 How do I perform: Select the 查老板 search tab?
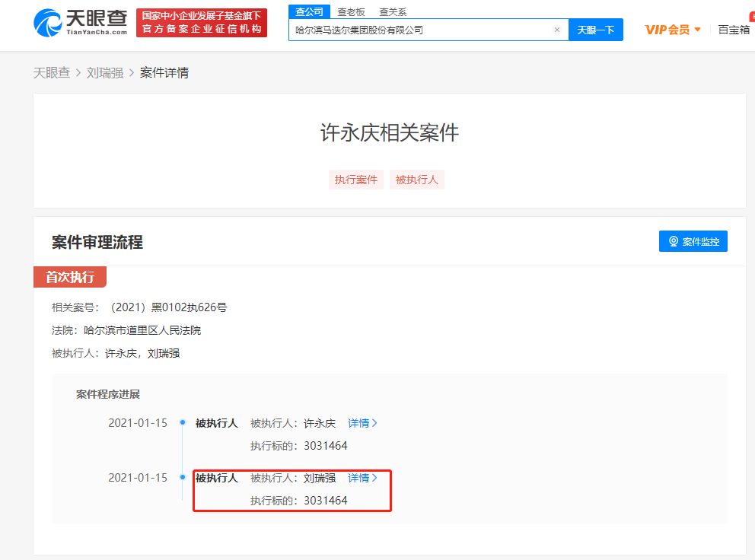(x=351, y=12)
